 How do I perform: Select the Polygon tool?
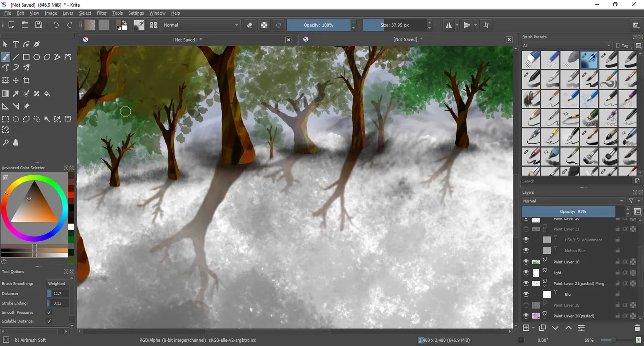(47, 57)
